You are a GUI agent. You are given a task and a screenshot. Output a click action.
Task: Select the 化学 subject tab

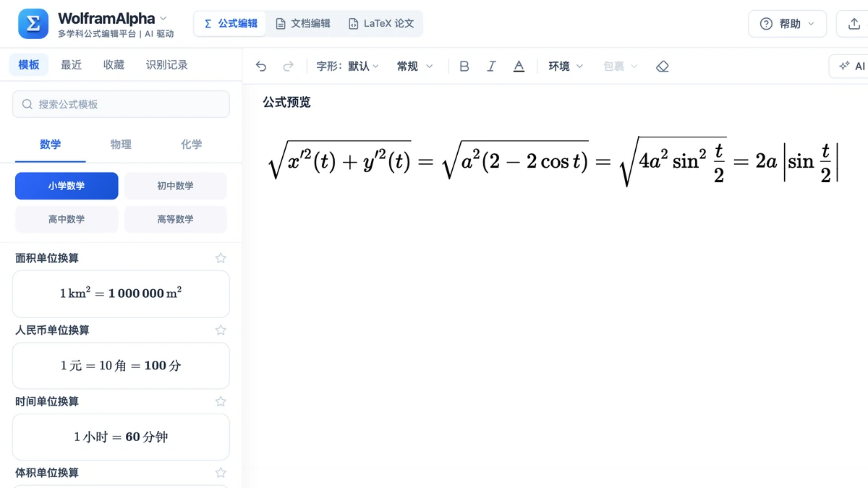pos(192,145)
